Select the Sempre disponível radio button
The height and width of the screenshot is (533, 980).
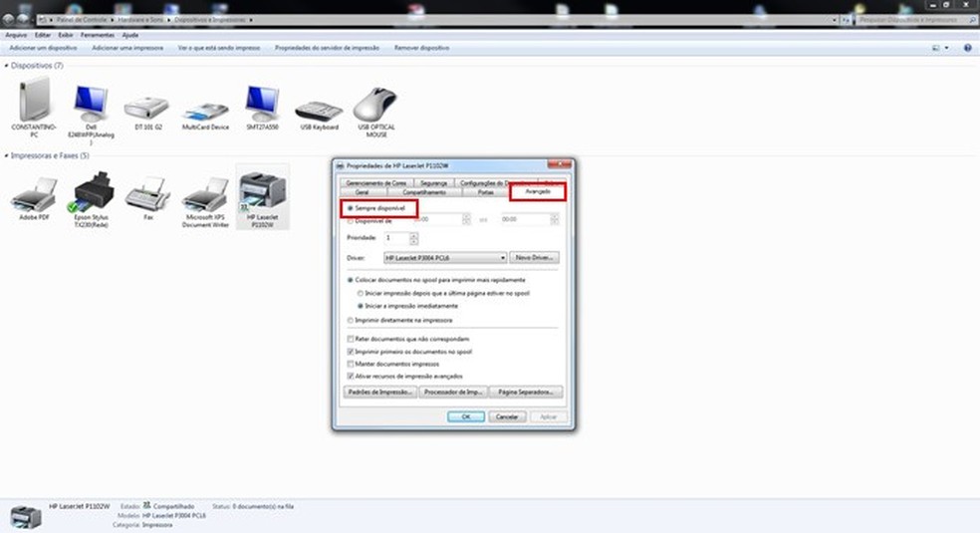tap(350, 207)
